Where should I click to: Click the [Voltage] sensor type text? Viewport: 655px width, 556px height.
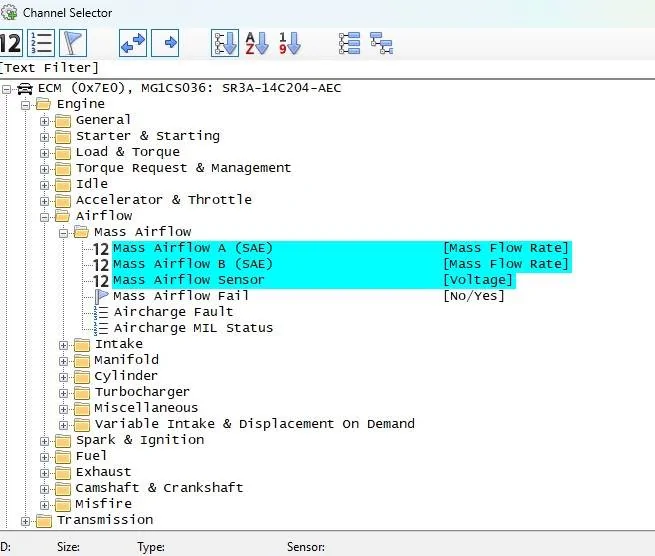pyautogui.click(x=477, y=280)
